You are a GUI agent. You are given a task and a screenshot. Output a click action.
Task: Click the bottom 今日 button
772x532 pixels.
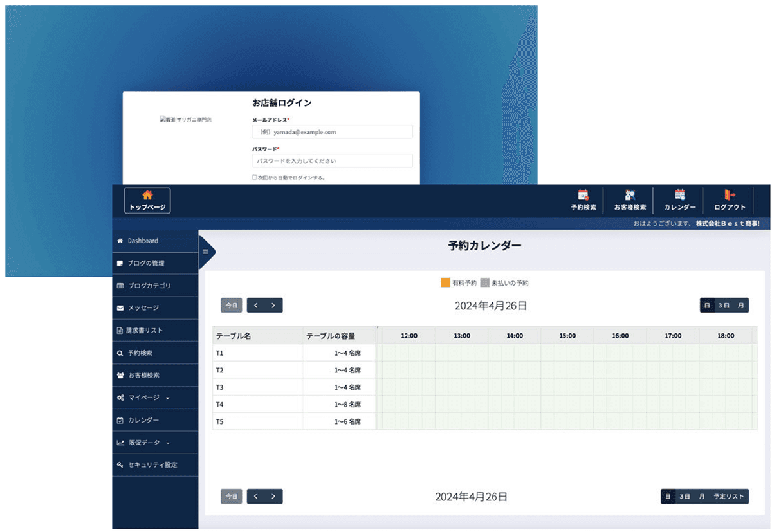(232, 497)
